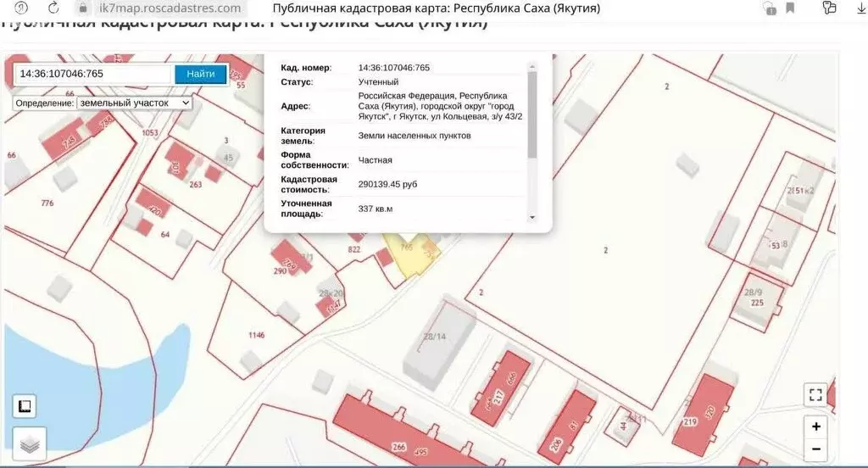Open the downloads icon at top right
The width and height of the screenshot is (868, 468).
click(861, 8)
